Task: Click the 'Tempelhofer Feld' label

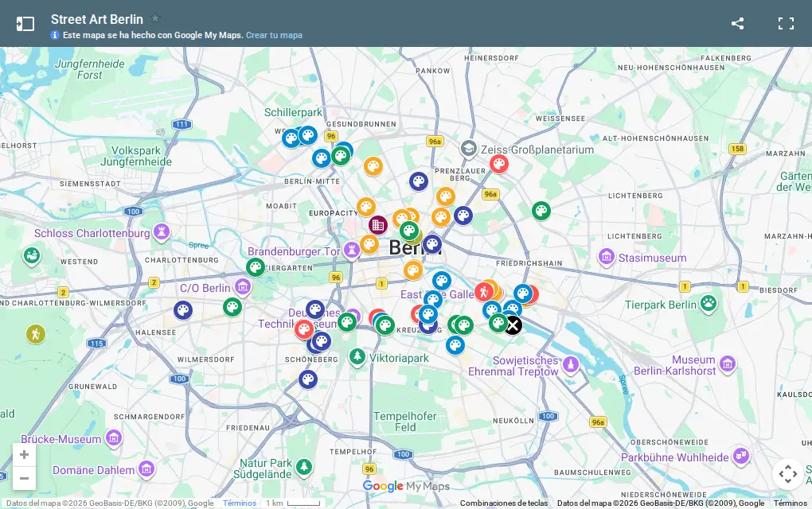Action: point(405,422)
